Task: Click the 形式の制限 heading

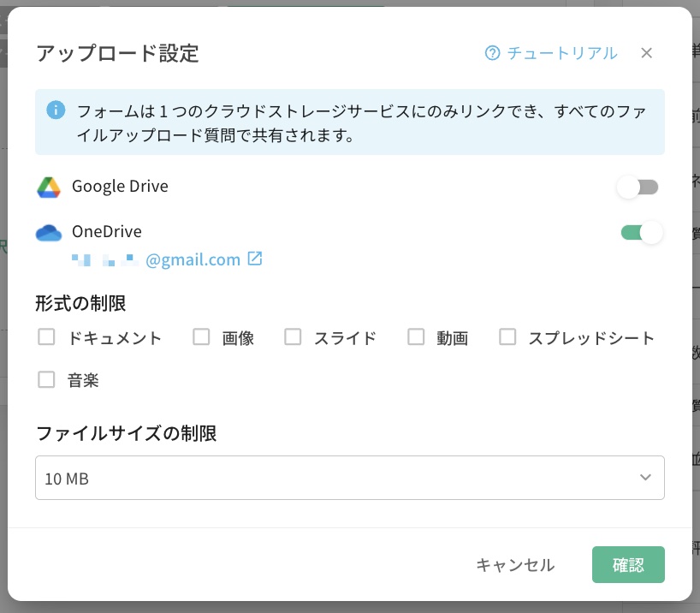Action: [80, 303]
